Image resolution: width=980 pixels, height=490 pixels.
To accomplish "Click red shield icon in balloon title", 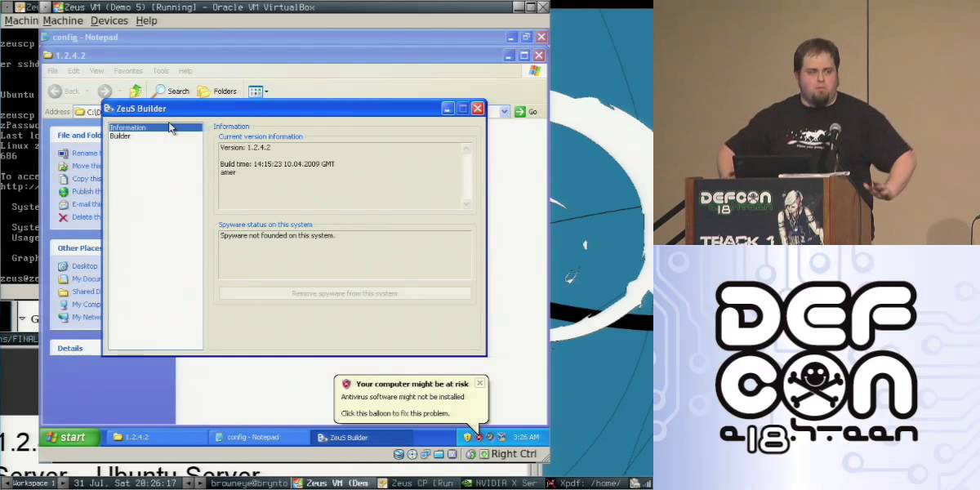I will (x=346, y=384).
